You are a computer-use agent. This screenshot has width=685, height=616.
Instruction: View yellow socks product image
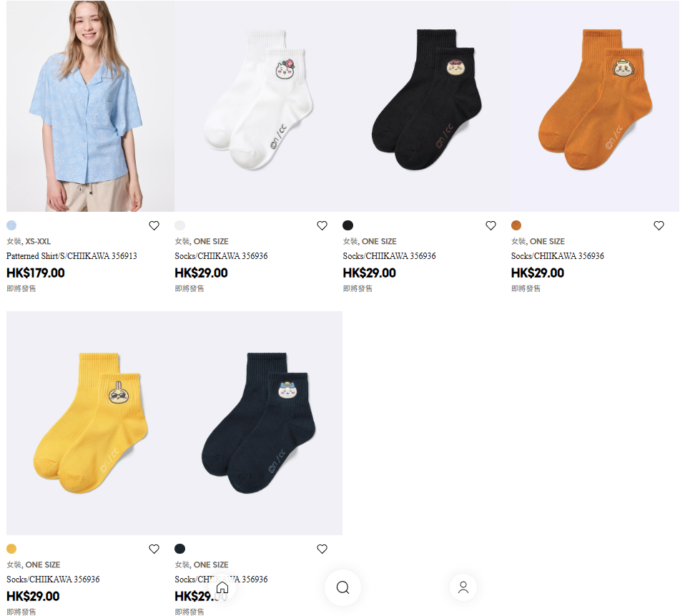pos(90,423)
